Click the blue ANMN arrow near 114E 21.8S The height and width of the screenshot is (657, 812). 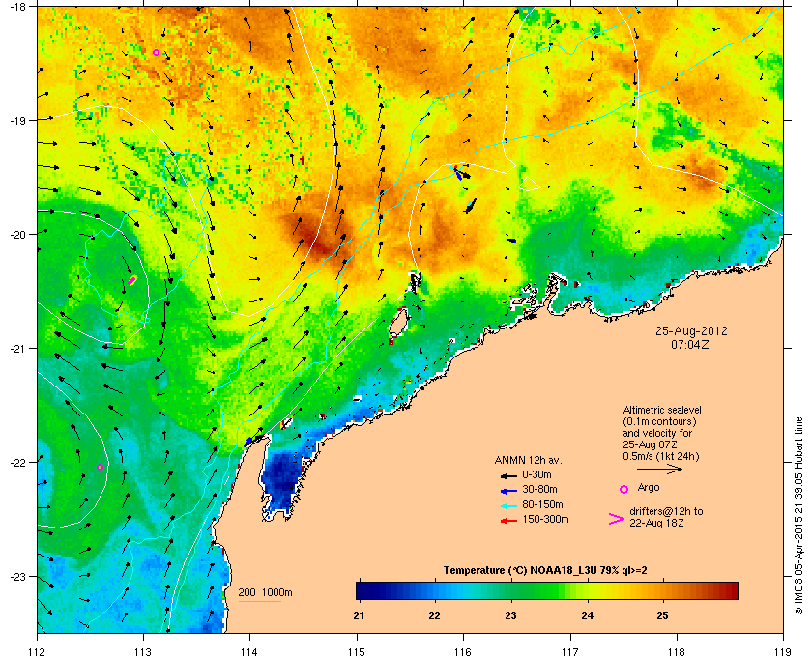(x=249, y=442)
